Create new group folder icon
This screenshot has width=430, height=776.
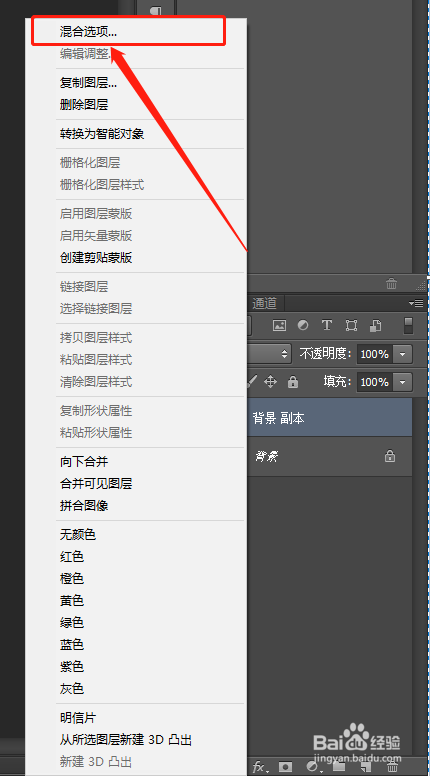tap(339, 767)
